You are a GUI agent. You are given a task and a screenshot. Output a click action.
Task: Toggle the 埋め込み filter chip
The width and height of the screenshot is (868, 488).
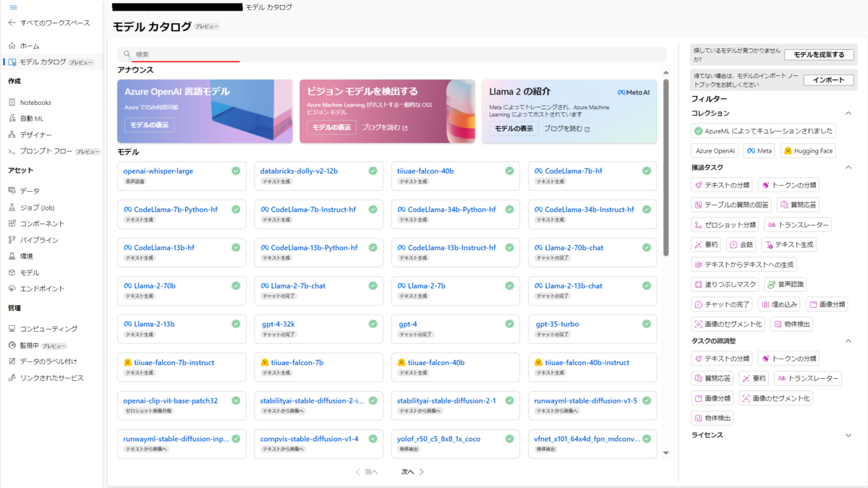[778, 304]
